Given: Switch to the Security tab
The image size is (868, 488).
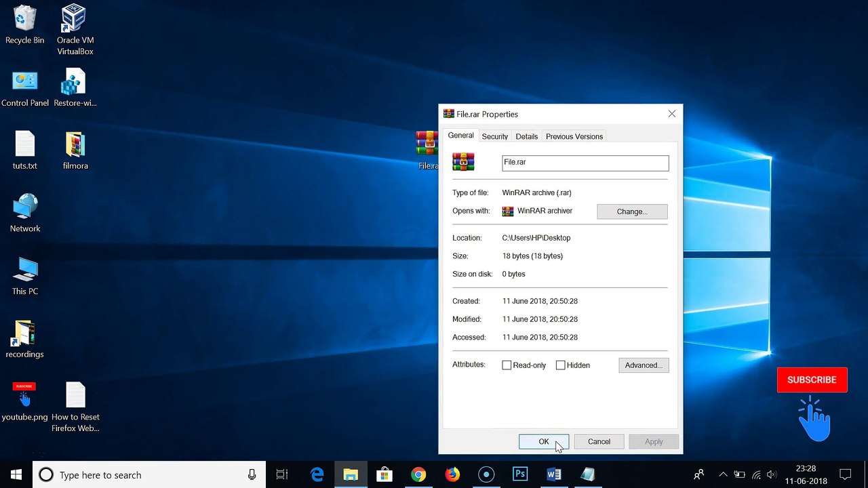Looking at the screenshot, I should (x=495, y=136).
